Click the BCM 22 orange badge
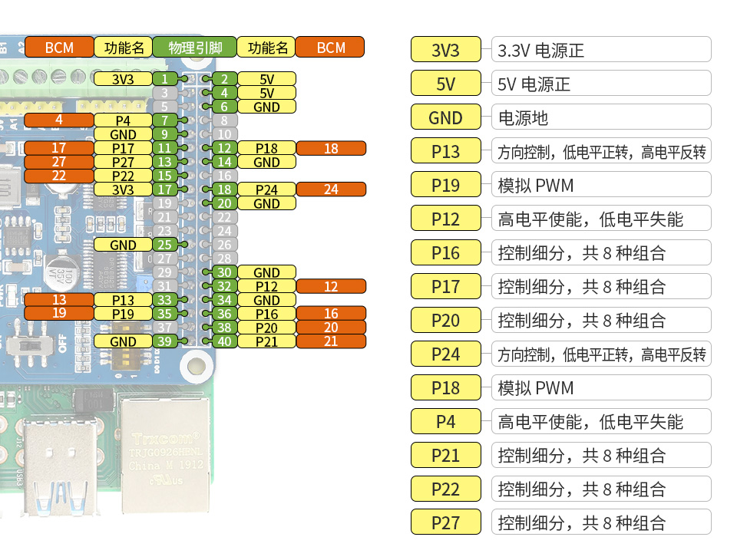The width and height of the screenshot is (737, 560). click(59, 175)
